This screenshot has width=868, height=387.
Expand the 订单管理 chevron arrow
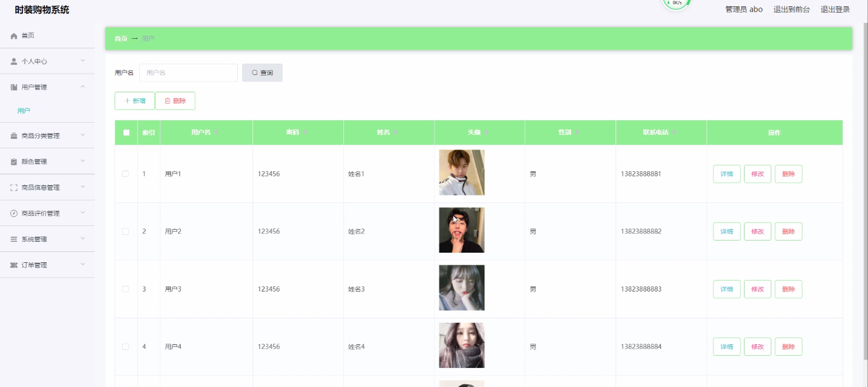(83, 264)
